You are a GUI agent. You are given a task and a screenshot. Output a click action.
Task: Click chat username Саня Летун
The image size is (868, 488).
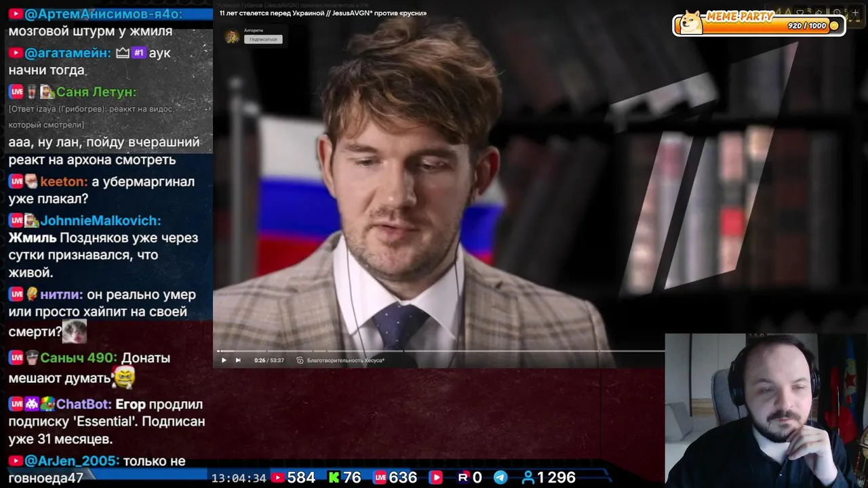(96, 91)
